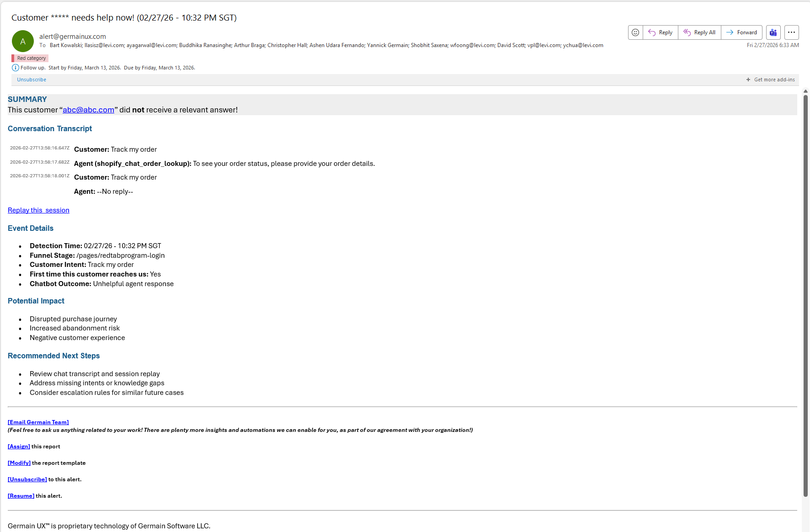
Task: Open the Replay this session link
Action: coord(38,210)
